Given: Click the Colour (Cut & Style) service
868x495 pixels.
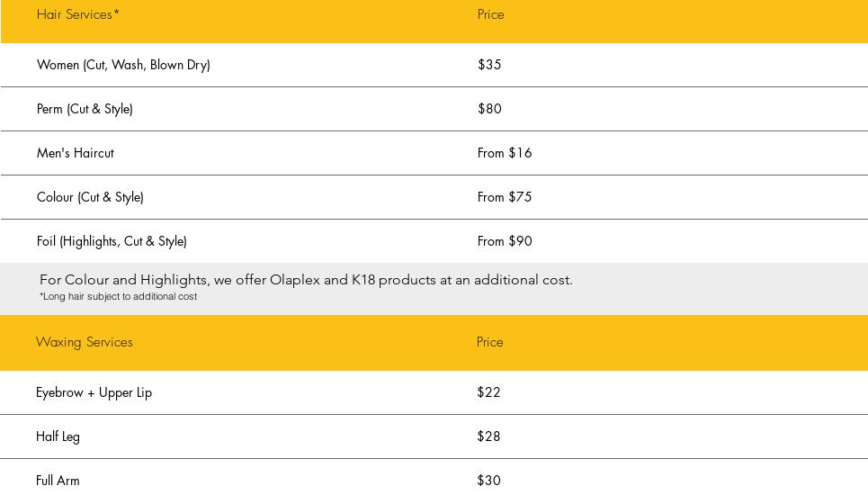Looking at the screenshot, I should coord(90,197).
